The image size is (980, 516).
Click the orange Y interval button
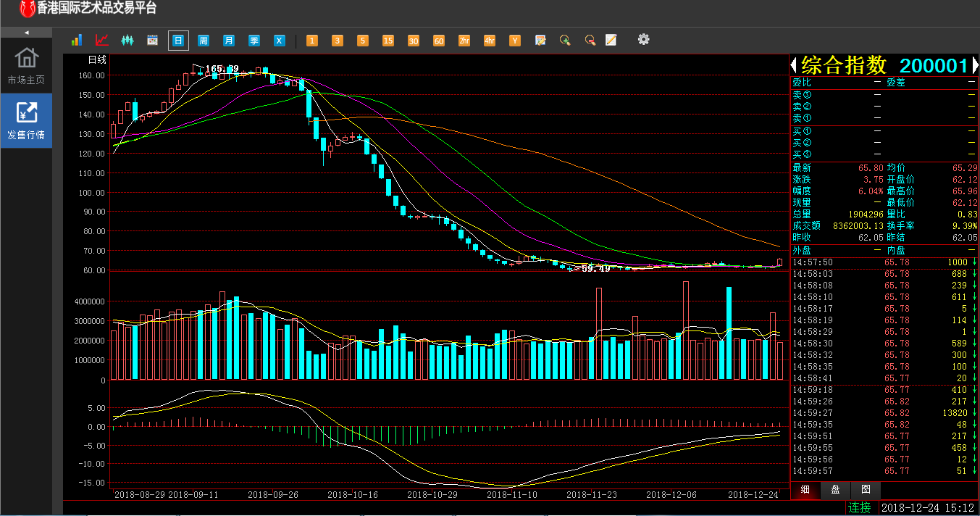tap(515, 41)
